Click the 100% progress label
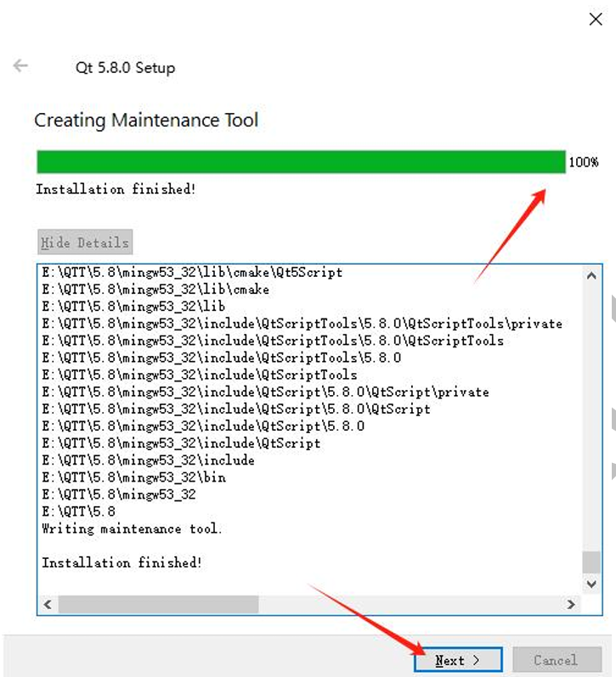The width and height of the screenshot is (616, 677). 584,162
